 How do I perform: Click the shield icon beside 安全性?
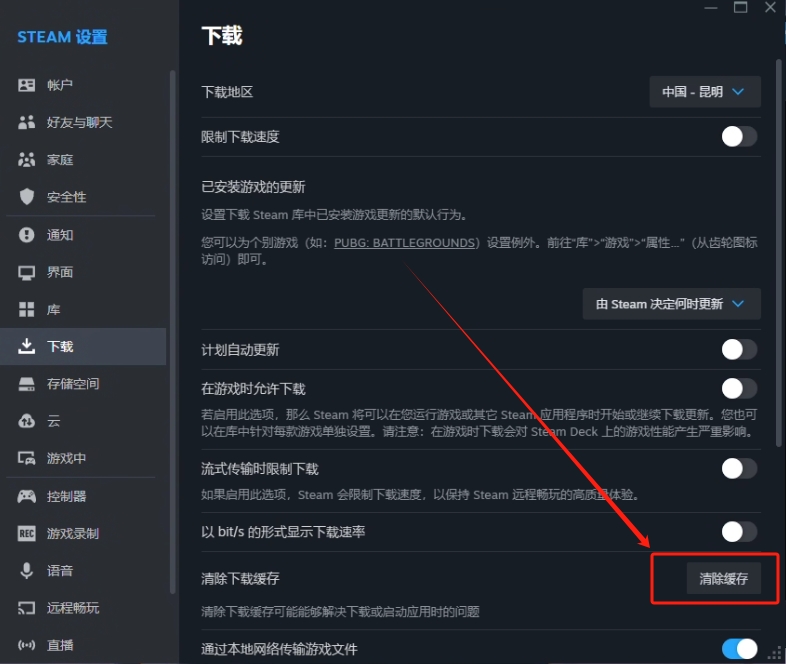coord(27,196)
